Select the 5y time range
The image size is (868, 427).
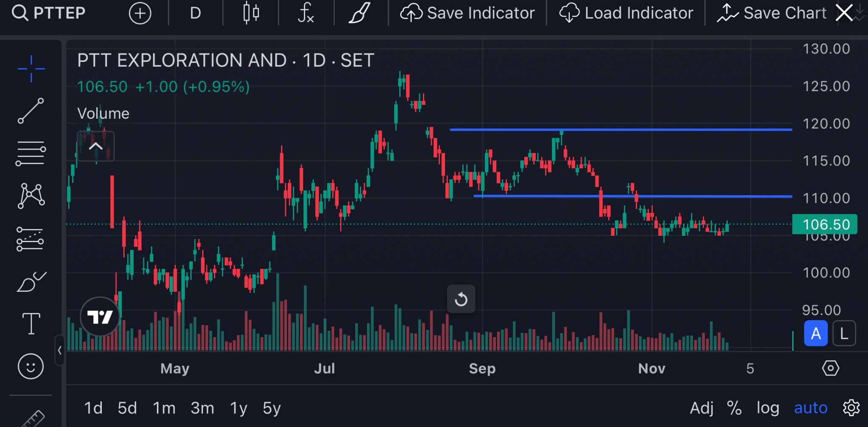click(x=272, y=408)
